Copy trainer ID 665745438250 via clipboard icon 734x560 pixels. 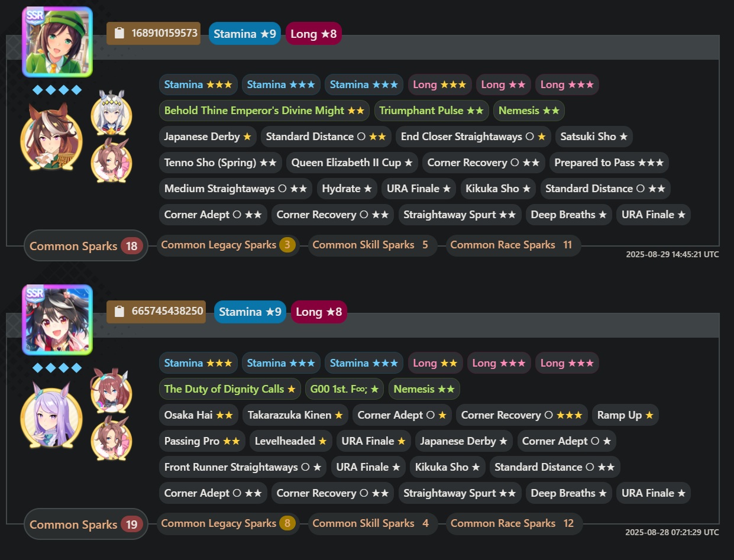(119, 311)
